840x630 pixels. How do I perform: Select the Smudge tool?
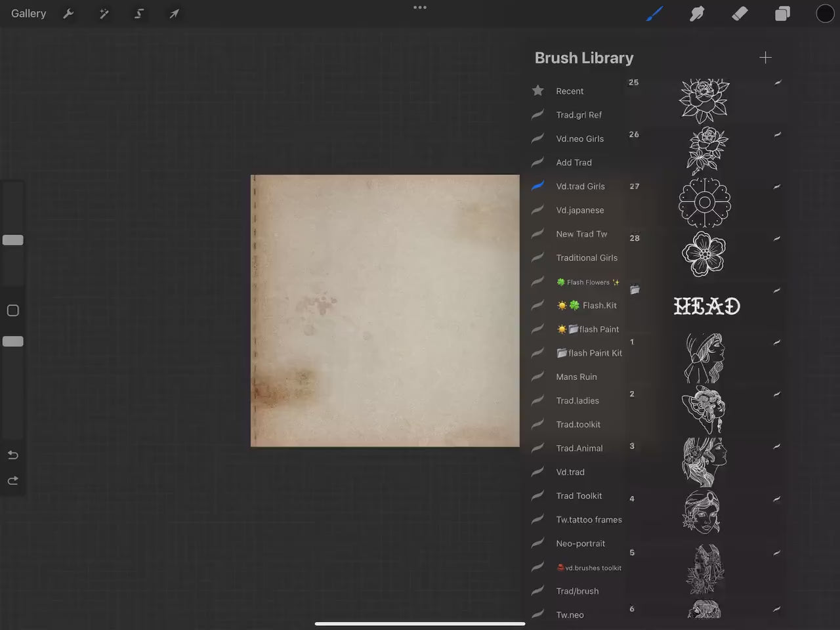(697, 13)
